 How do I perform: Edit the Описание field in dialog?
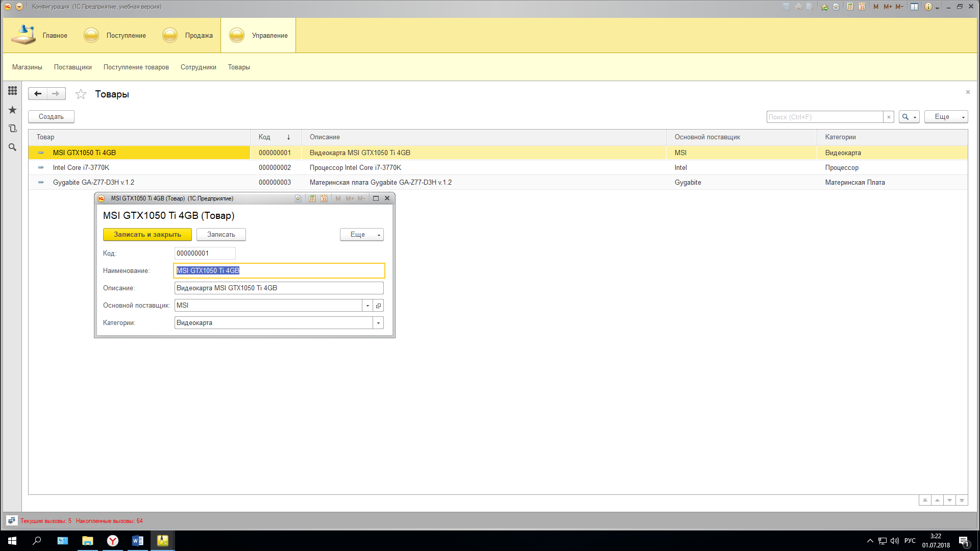coord(279,288)
